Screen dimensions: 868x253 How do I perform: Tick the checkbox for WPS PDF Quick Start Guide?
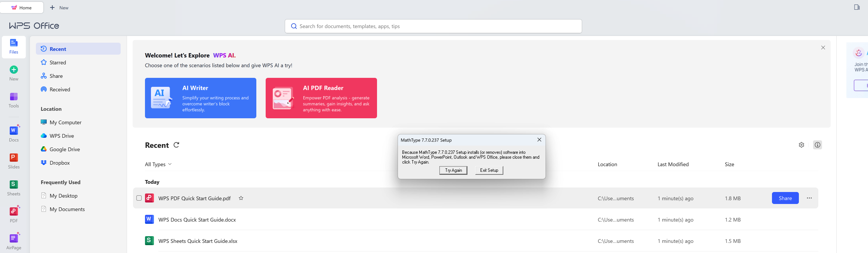[x=139, y=198]
